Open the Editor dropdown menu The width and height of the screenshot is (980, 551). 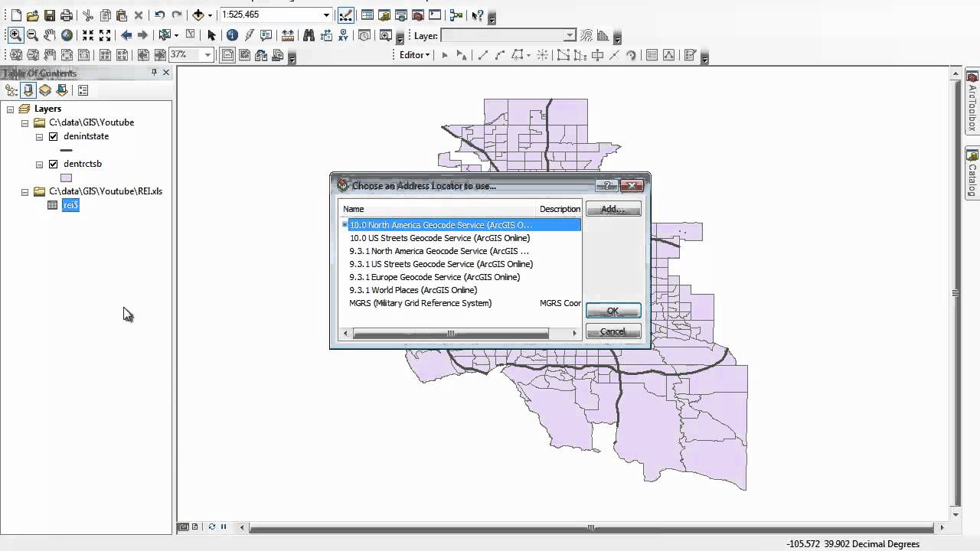point(415,55)
